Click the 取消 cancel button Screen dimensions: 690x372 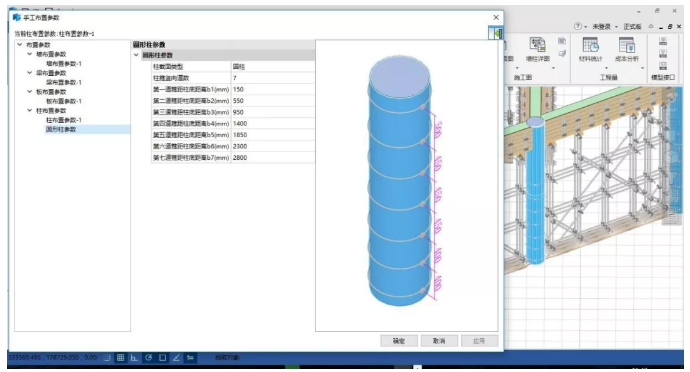coord(439,341)
